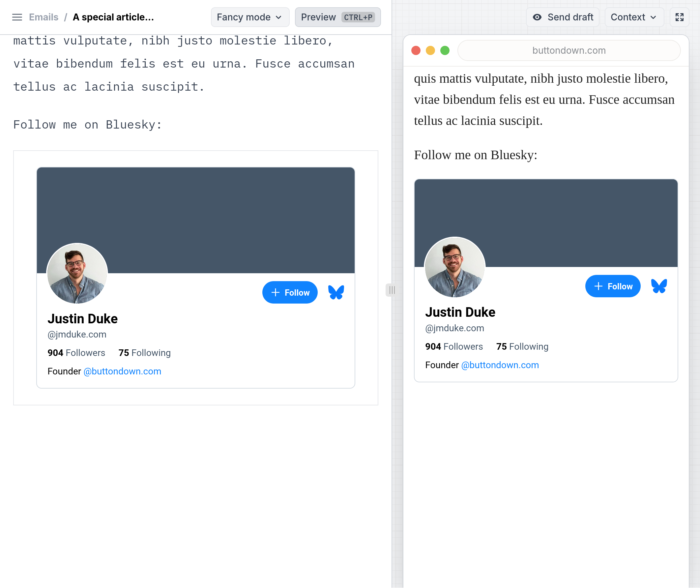
Task: Click Justin Duke's avatar in the editor card
Action: [77, 273]
